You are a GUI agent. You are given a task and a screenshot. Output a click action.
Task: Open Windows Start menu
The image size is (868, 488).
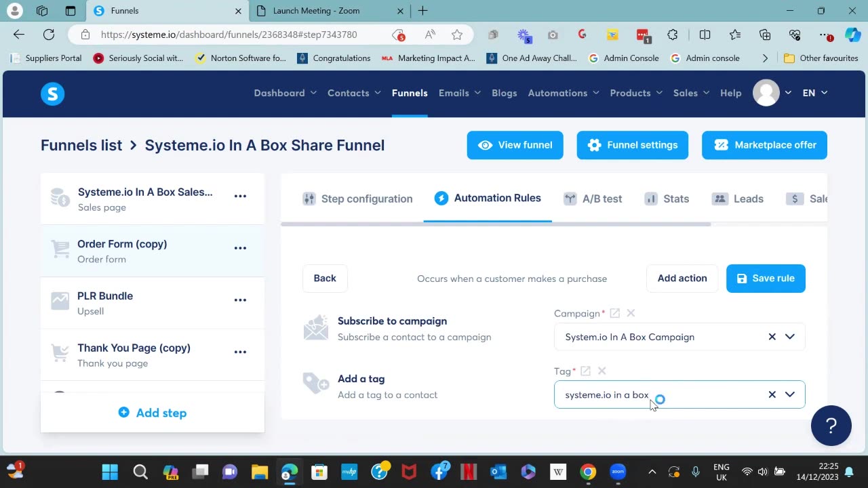click(x=110, y=472)
